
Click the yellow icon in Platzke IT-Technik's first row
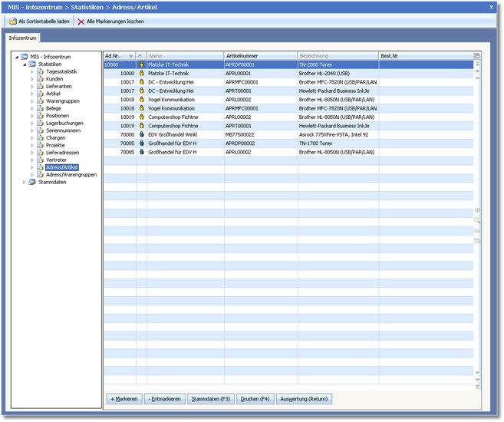tap(141, 65)
